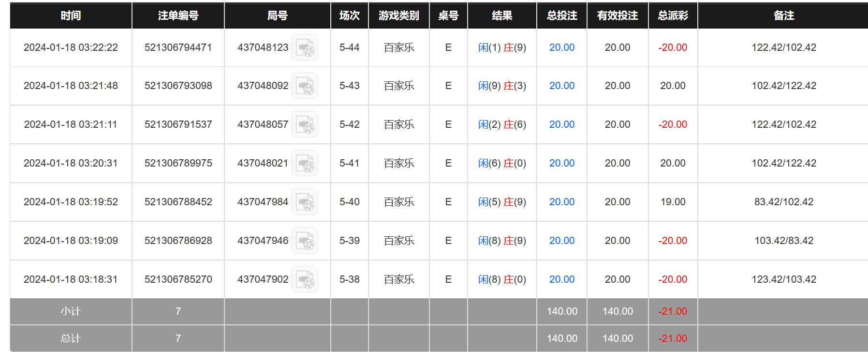Open total bet 20.00 link for order 521306794471

562,47
